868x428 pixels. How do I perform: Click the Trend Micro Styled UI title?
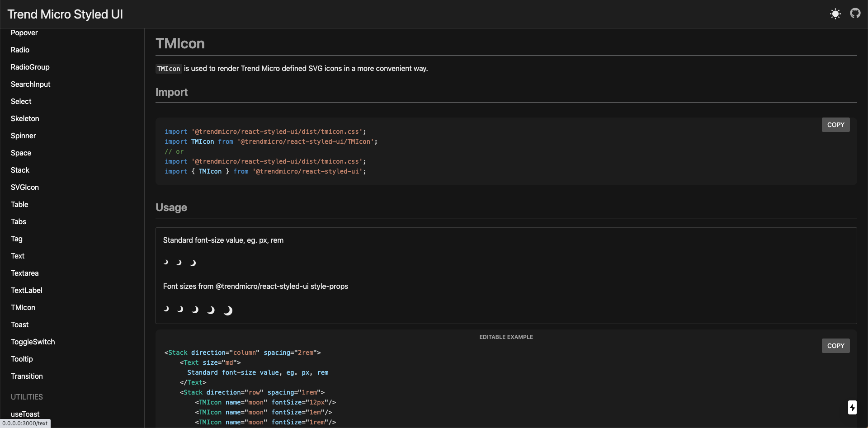click(x=65, y=14)
